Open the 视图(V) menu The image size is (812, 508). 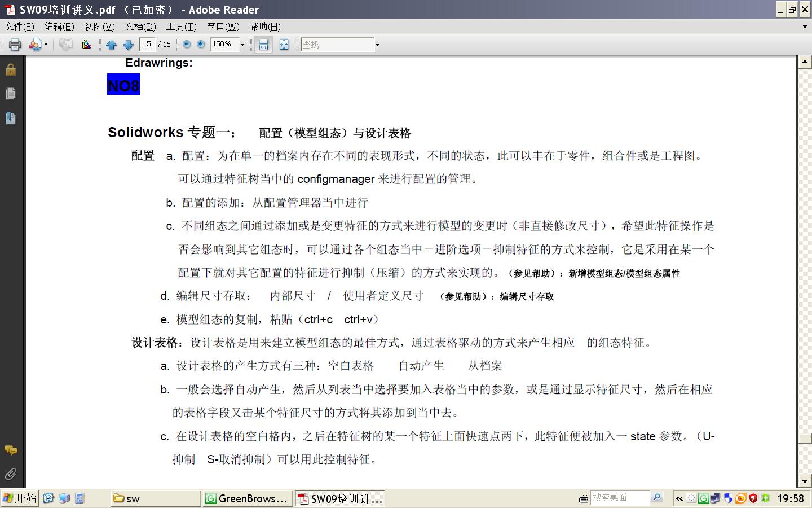pos(100,27)
